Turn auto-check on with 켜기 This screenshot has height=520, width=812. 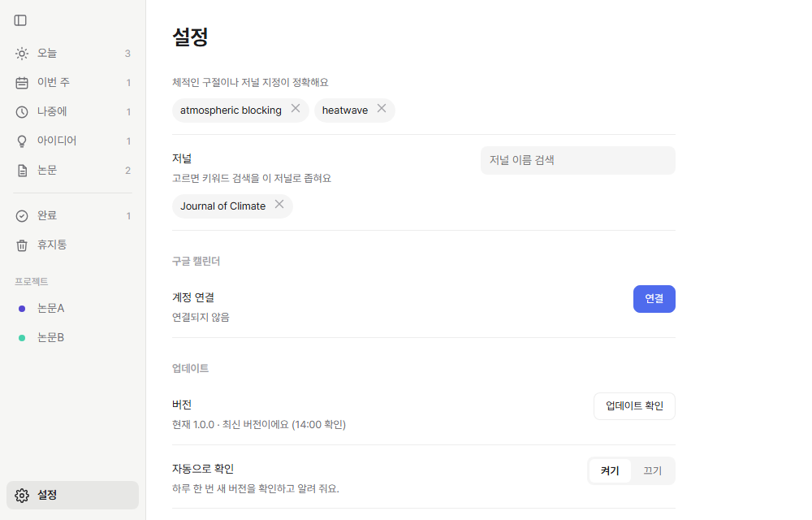[x=610, y=470]
